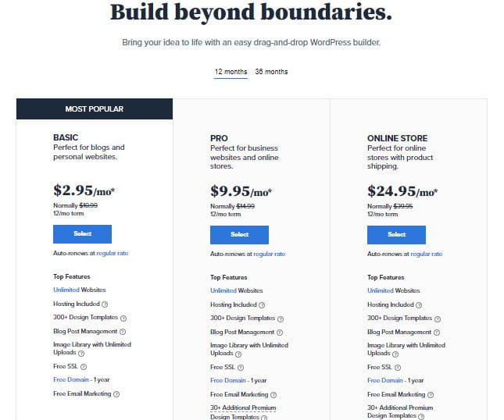Click info icon next to Pro Free SSL
The image size is (504, 420).
click(240, 367)
